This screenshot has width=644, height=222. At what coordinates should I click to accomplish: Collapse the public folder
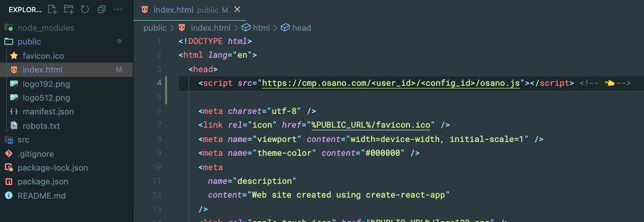click(x=29, y=42)
